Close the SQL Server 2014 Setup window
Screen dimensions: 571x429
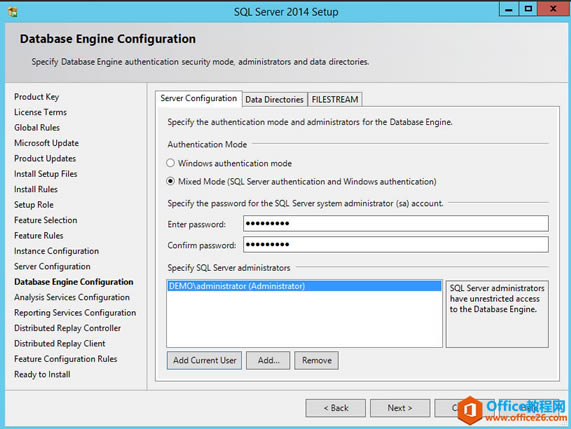[x=553, y=9]
